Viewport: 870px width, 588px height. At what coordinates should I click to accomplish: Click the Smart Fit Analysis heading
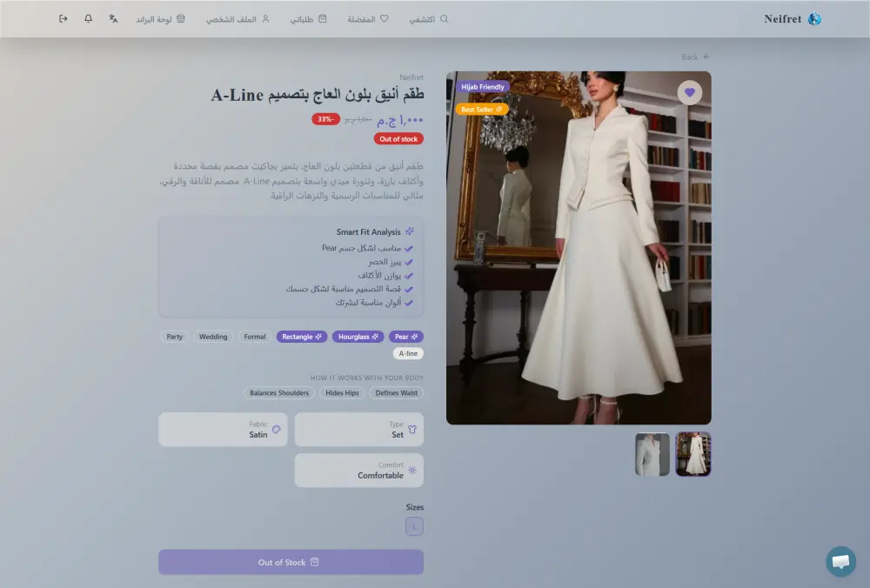tap(368, 232)
